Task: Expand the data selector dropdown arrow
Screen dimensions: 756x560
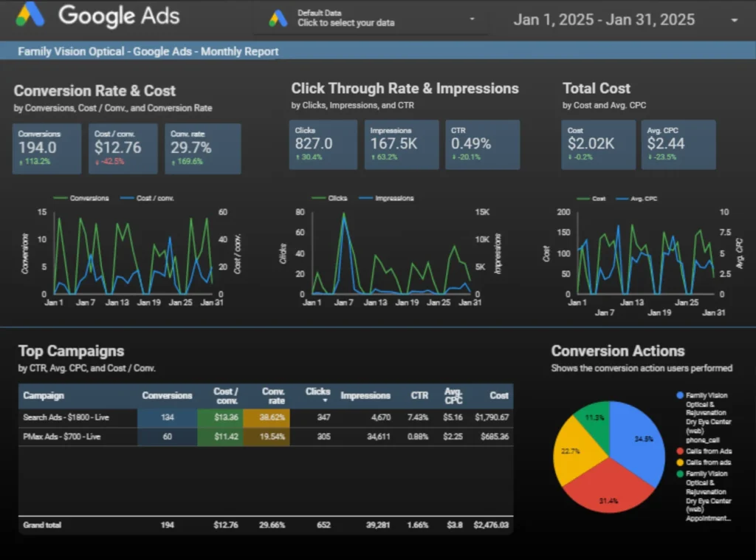Action: click(x=472, y=18)
